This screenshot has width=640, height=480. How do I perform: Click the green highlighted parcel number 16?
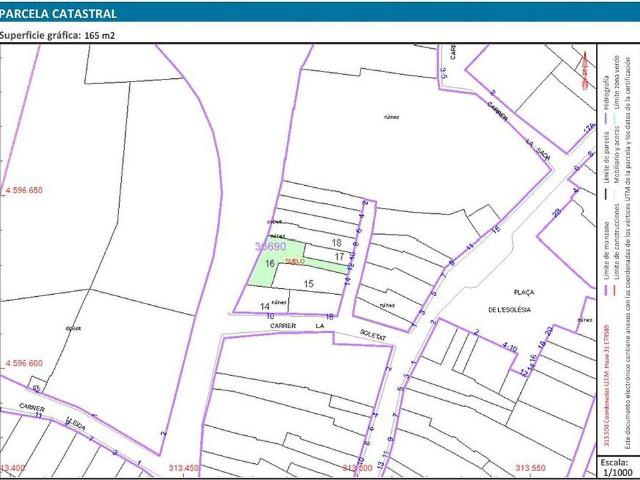point(270,264)
